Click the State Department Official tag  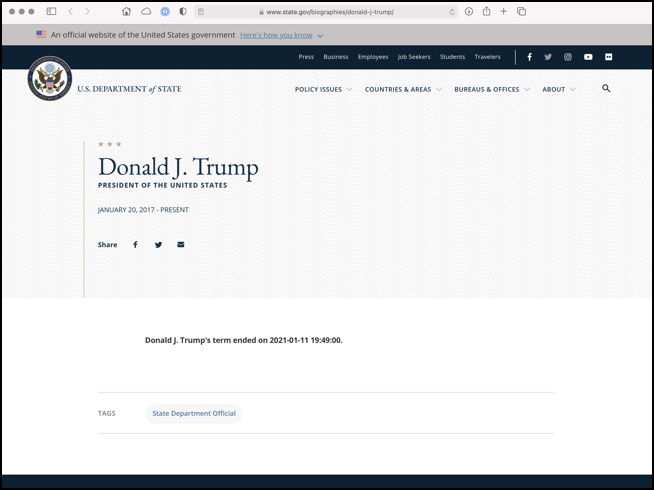tap(194, 413)
